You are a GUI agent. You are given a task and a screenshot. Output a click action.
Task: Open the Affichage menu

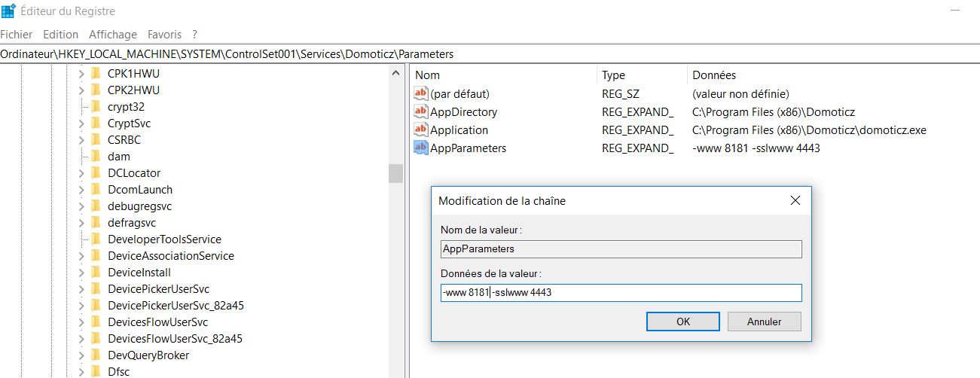pos(113,35)
